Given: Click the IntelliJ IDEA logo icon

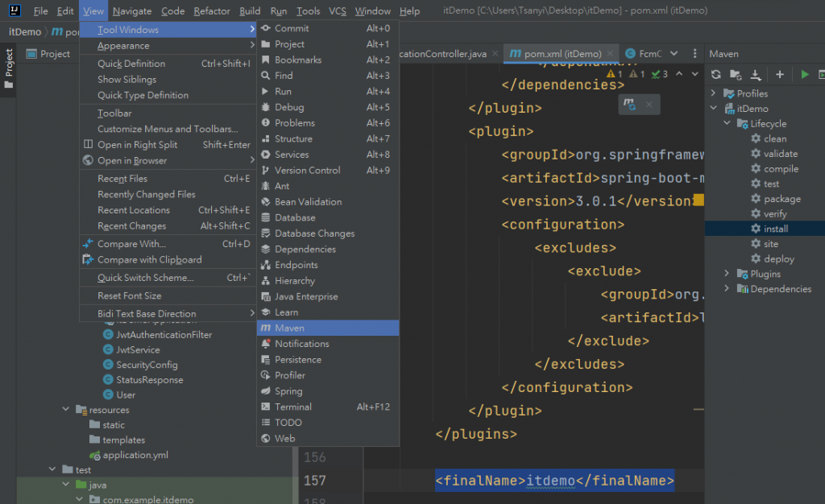Looking at the screenshot, I should [15, 10].
